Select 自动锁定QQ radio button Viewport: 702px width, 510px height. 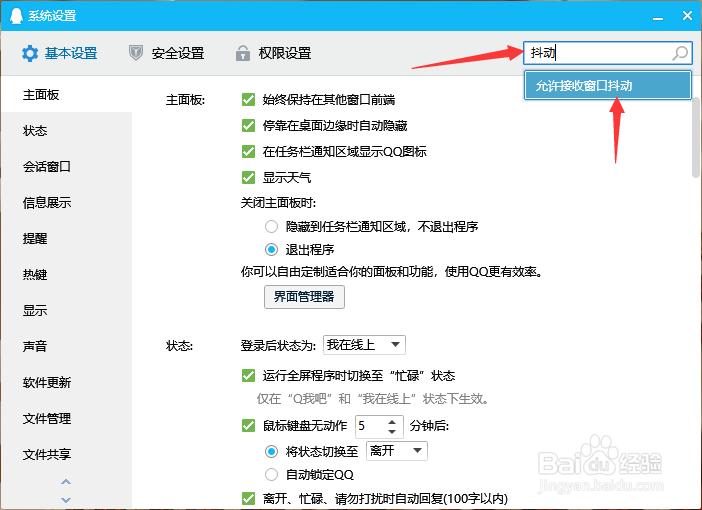pyautogui.click(x=271, y=474)
